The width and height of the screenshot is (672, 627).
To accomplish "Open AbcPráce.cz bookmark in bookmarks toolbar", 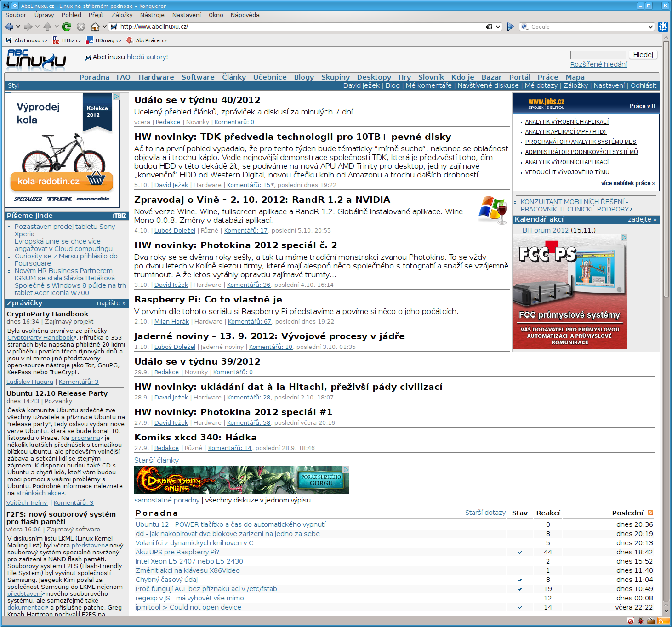I will coord(147,40).
